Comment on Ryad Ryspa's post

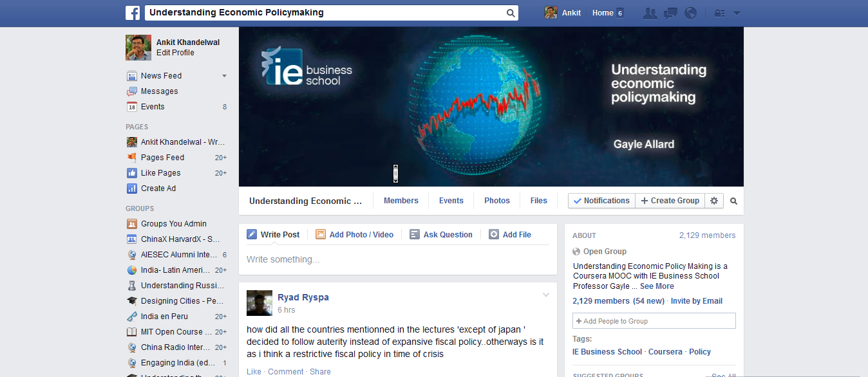pos(286,372)
